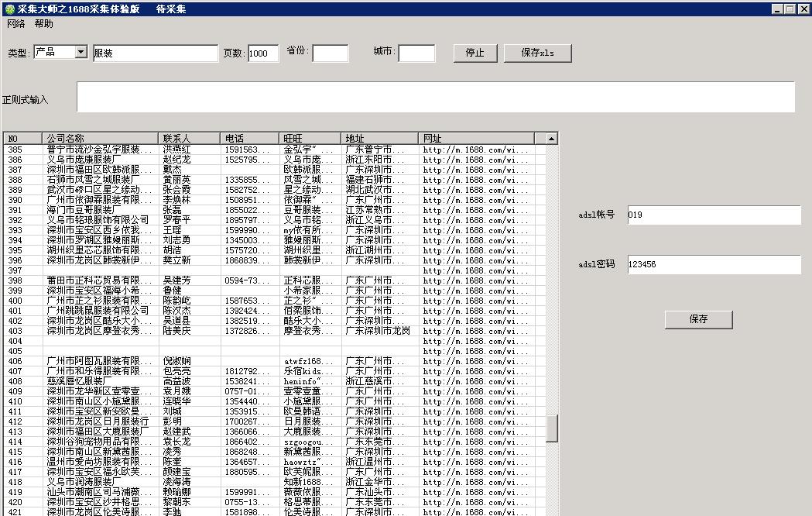Click the adsl密码 field
The image size is (812, 516).
pyautogui.click(x=713, y=264)
